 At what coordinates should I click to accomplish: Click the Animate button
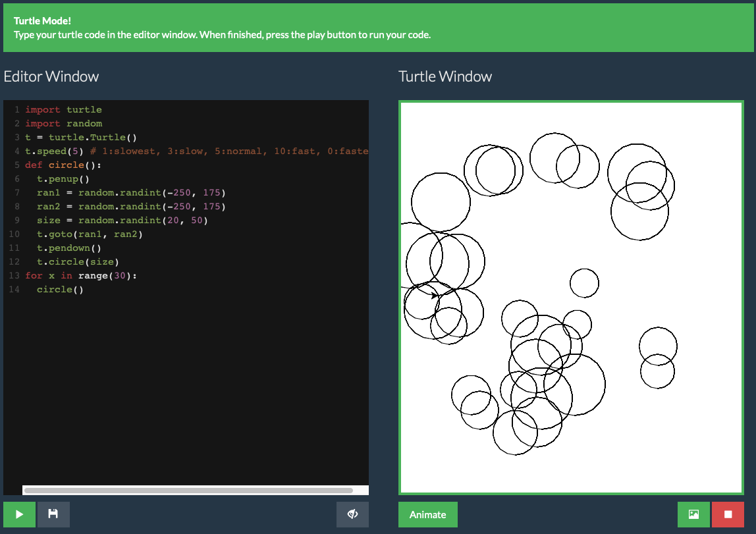click(427, 514)
